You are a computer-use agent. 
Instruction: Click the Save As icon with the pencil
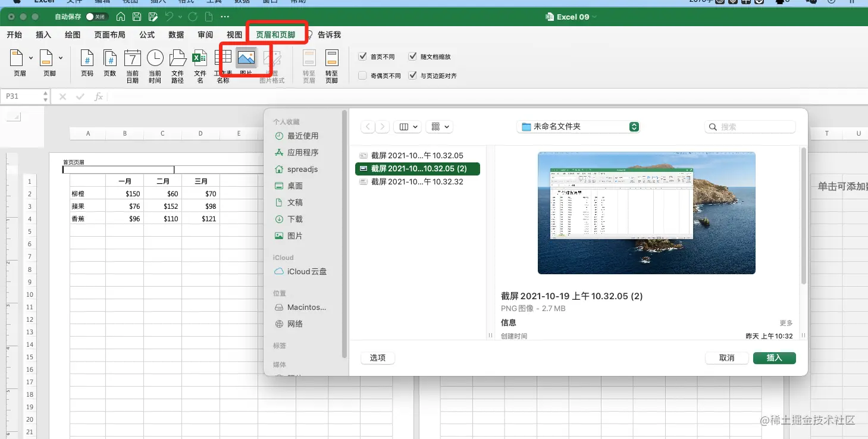tap(153, 17)
